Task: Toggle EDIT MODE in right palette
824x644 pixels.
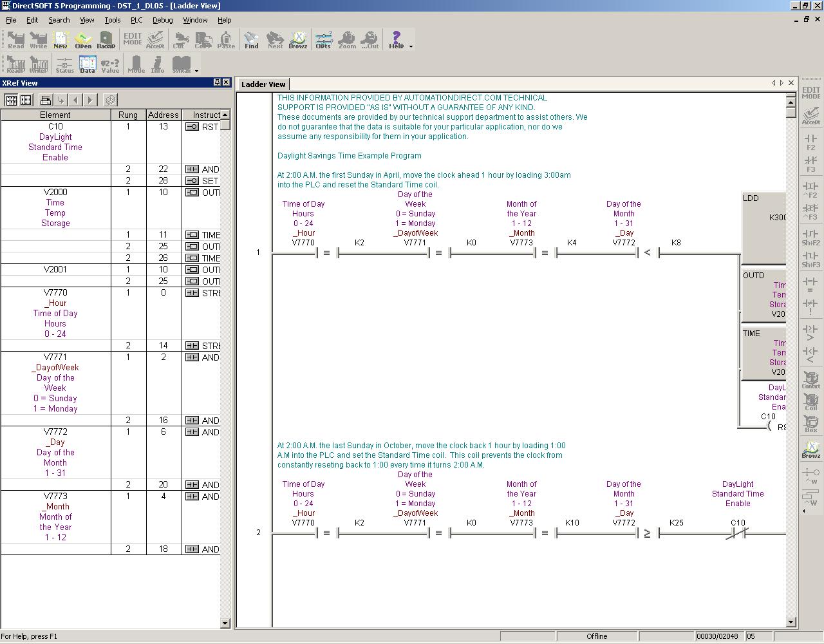Action: 811,93
